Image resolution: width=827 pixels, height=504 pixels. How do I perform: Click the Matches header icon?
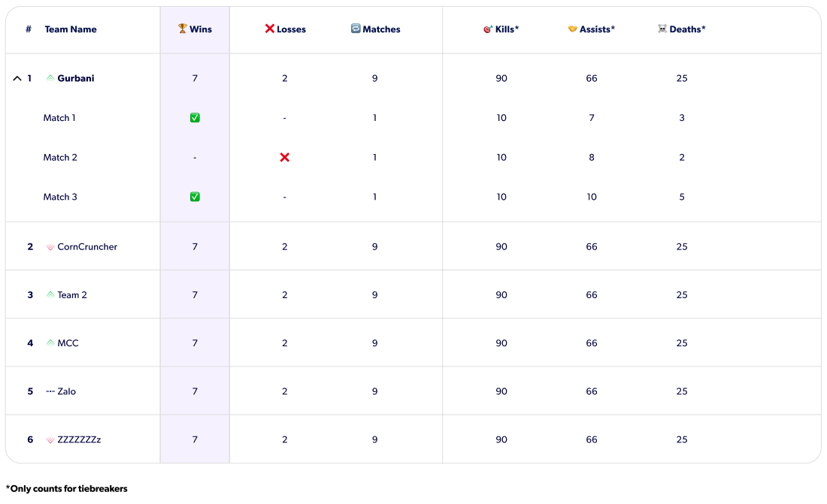356,29
